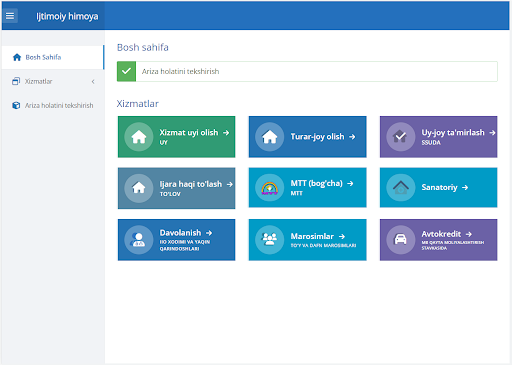Screen dimensions: 512x365
Task: Click the rainbow icon on MTT tile
Action: click(x=269, y=188)
